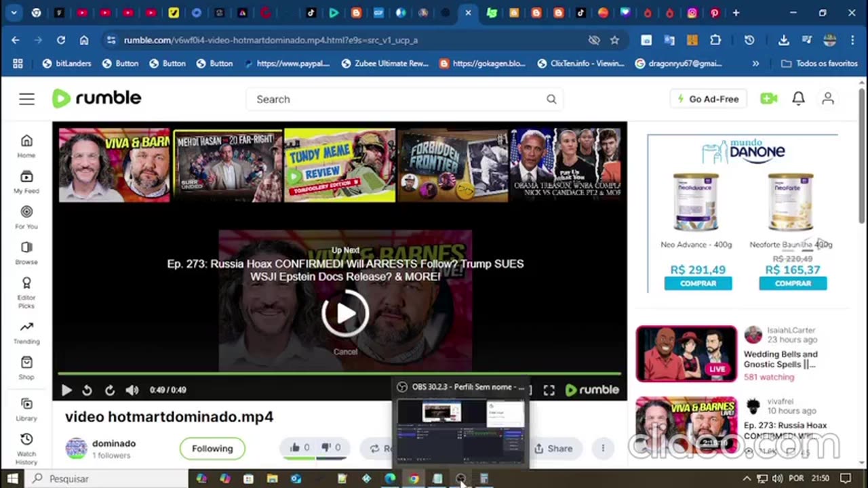Viewport: 868px width, 488px height.
Task: Open the user account profile icon
Action: click(828, 99)
